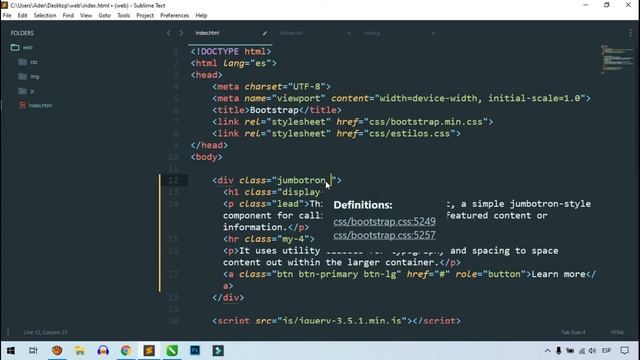
Task: Switch to the main.js tab
Action: 372,33
